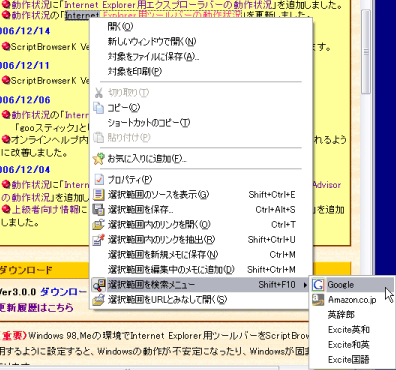Click the open links in selection icon
Image resolution: width=396 pixels, height=370 pixels.
pyautogui.click(x=99, y=224)
